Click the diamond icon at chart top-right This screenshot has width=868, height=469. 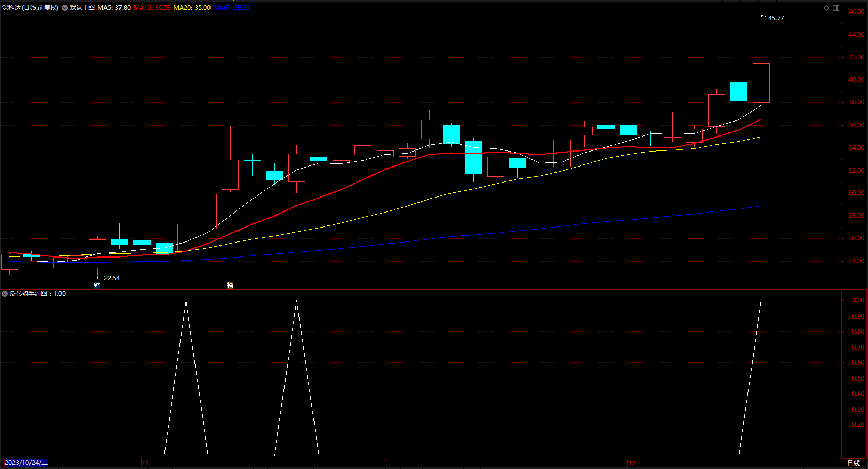[826, 8]
